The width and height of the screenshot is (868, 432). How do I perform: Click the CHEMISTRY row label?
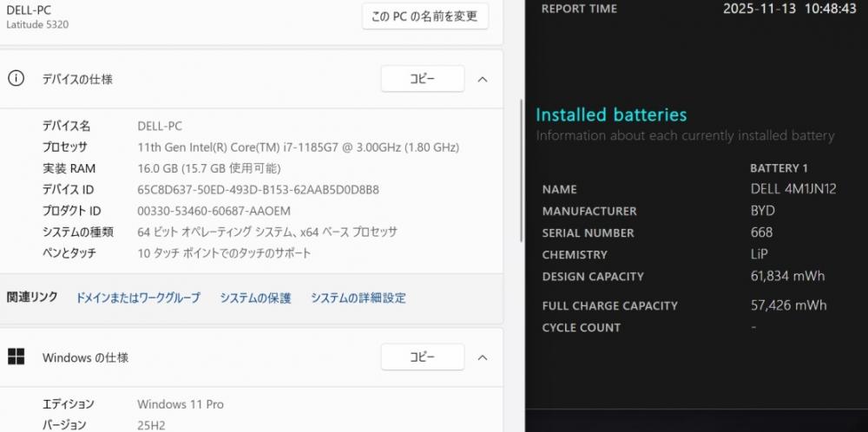[x=575, y=255]
